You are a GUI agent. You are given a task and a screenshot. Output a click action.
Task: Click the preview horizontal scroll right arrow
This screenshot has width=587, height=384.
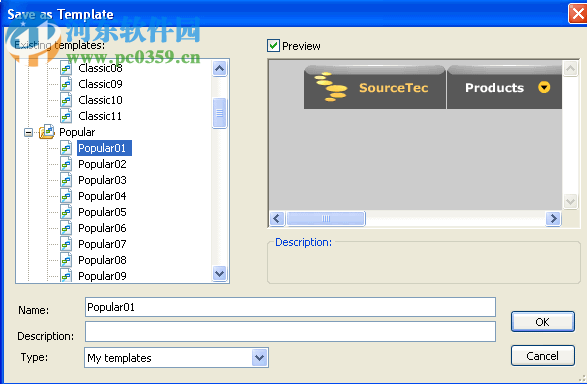point(553,218)
